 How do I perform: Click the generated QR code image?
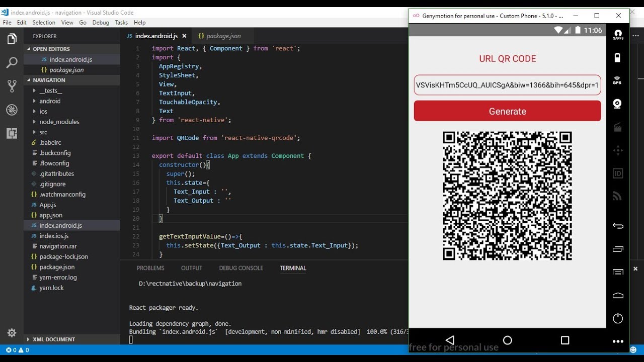pyautogui.click(x=507, y=196)
